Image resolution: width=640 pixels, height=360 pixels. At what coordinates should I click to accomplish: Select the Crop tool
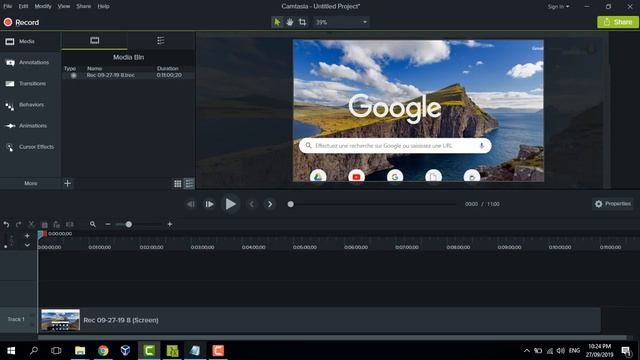tap(302, 22)
